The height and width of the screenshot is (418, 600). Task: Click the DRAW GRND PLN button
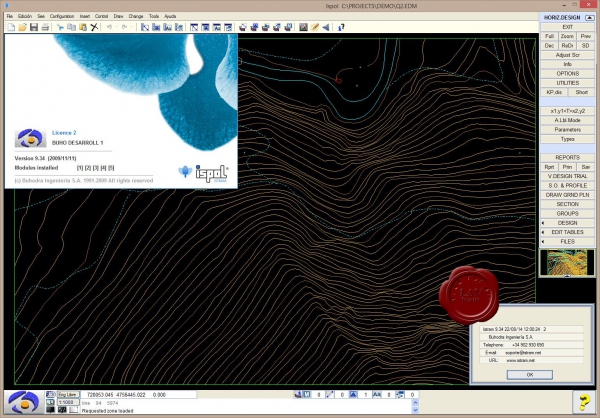567,195
